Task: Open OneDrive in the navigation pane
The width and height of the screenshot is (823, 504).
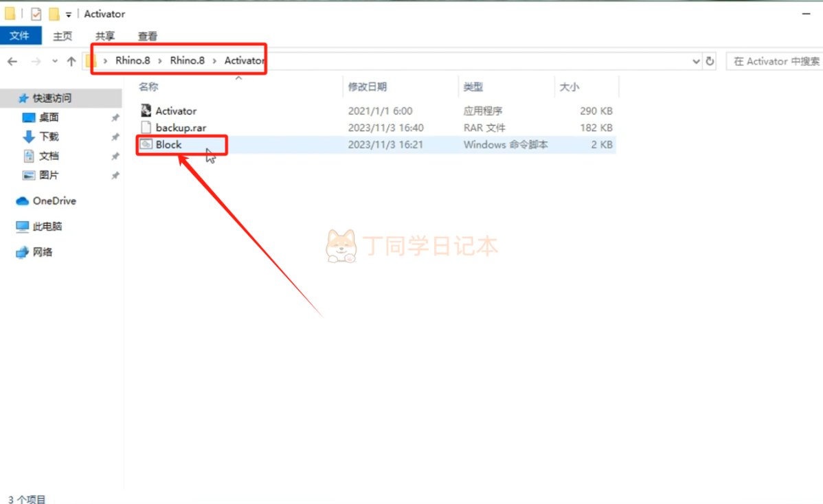Action: 54,201
